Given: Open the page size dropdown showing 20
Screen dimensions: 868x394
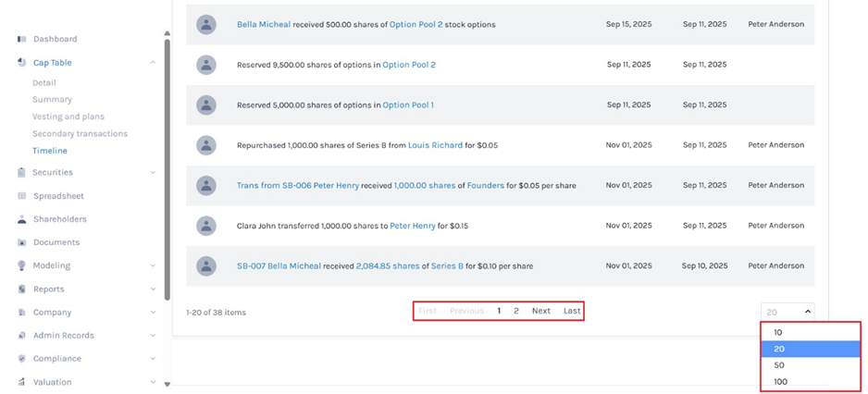Looking at the screenshot, I should click(x=787, y=313).
